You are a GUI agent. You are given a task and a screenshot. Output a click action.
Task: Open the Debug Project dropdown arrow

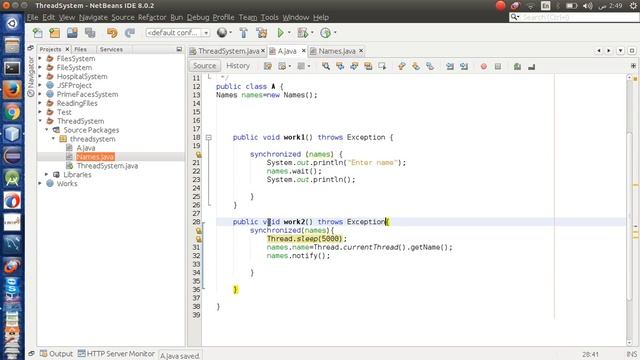pos(312,33)
